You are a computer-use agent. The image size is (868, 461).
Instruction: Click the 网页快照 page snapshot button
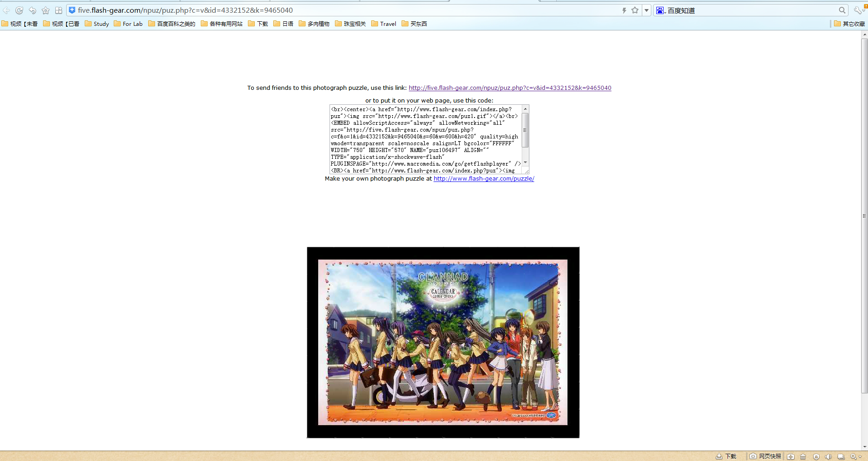(x=765, y=456)
